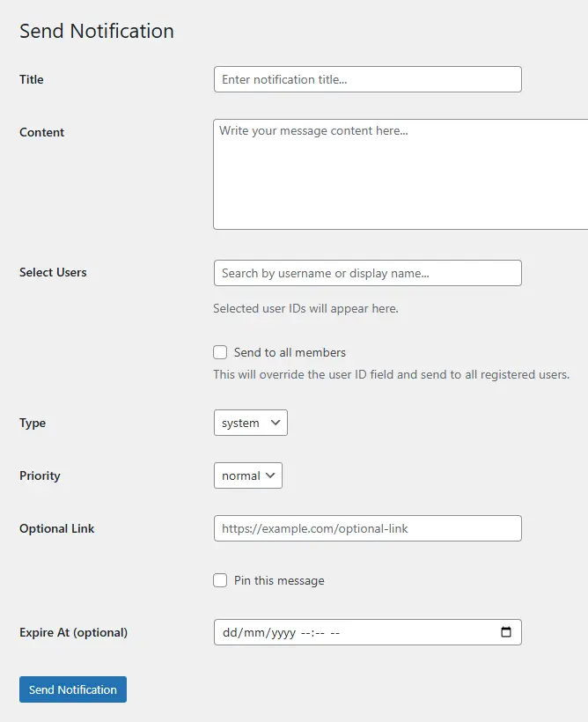Viewport: 588px width, 722px height.
Task: Select the dd day segment in Expire At
Action: coord(231,632)
